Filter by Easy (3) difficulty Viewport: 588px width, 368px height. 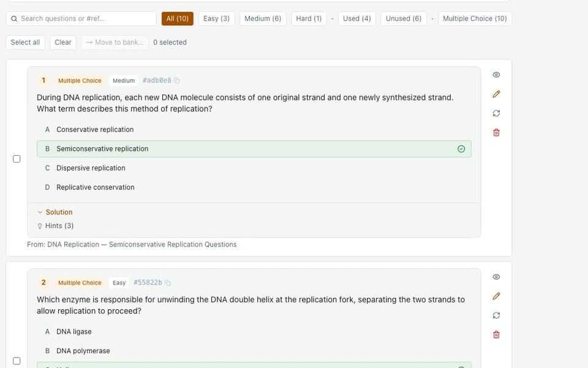tap(216, 18)
